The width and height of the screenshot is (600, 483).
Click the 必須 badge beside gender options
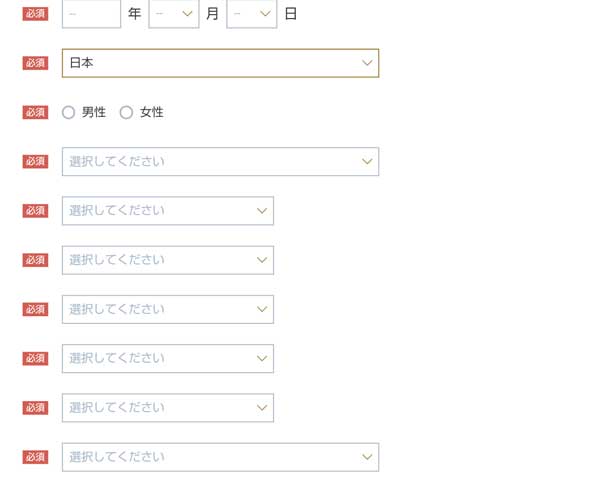click(35, 113)
